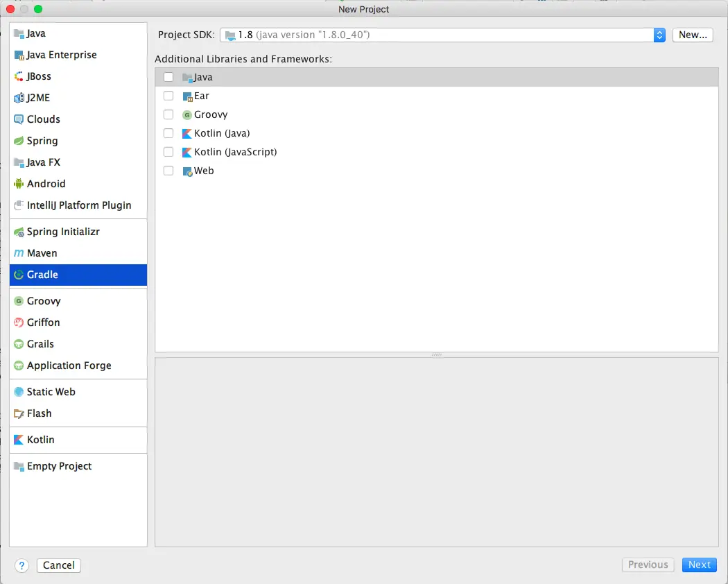Click the Next button
This screenshot has height=584, width=728.
[699, 565]
